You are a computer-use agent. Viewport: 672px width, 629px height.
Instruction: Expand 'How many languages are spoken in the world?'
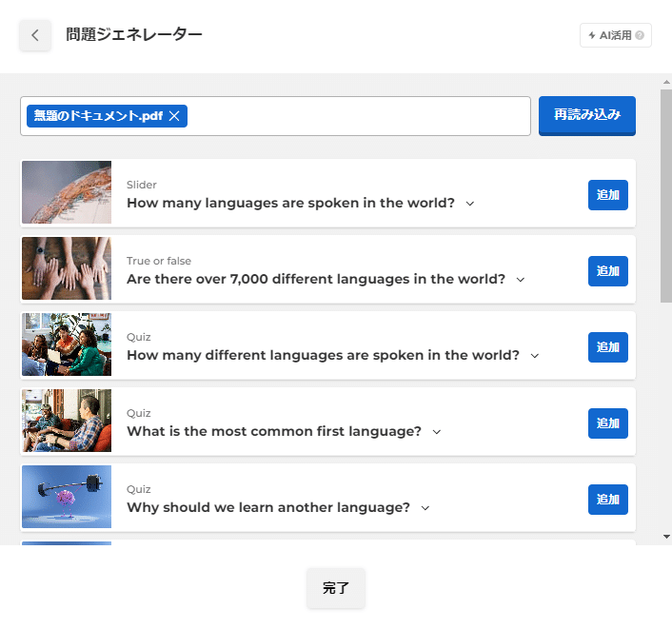(470, 204)
